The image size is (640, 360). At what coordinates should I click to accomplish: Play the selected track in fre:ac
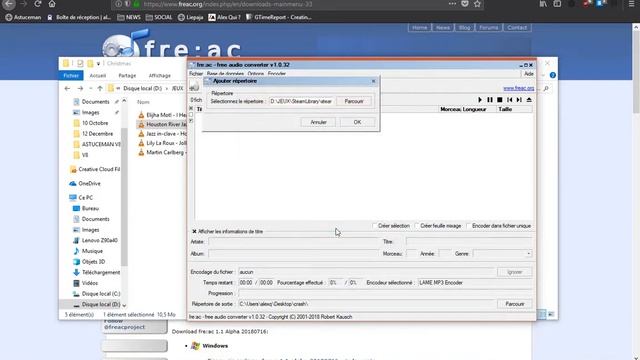pos(480,100)
